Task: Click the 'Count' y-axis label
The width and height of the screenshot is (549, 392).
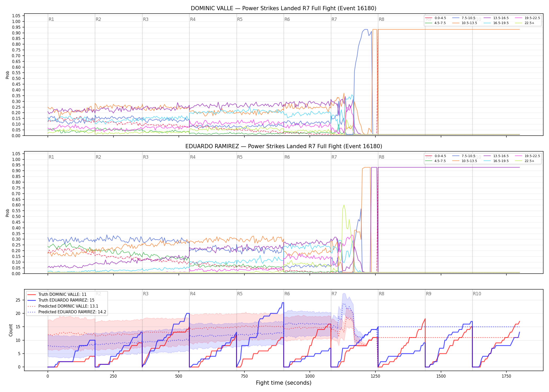Action: point(11,330)
